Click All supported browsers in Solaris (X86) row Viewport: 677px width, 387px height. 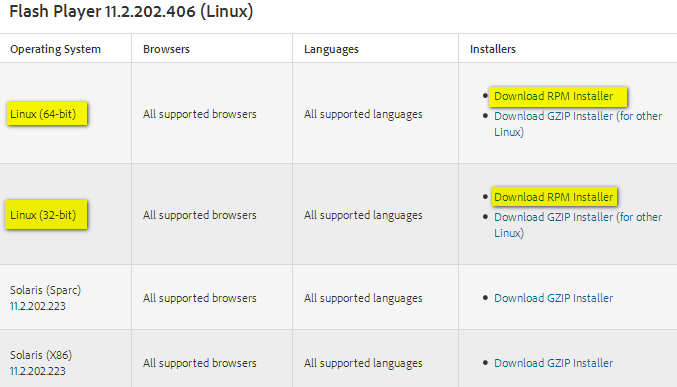point(199,363)
